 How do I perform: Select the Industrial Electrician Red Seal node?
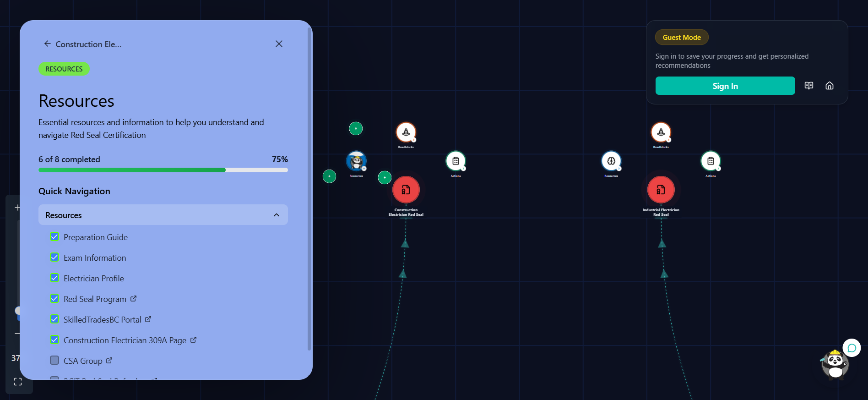(661, 190)
